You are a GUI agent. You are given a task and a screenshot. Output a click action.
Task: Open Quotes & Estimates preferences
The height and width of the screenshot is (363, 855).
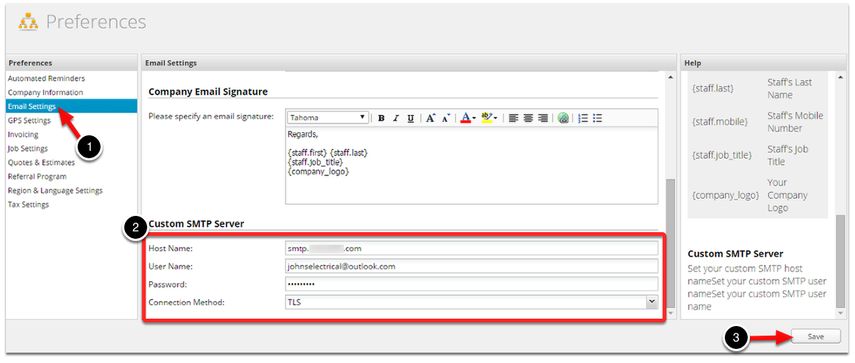[41, 162]
